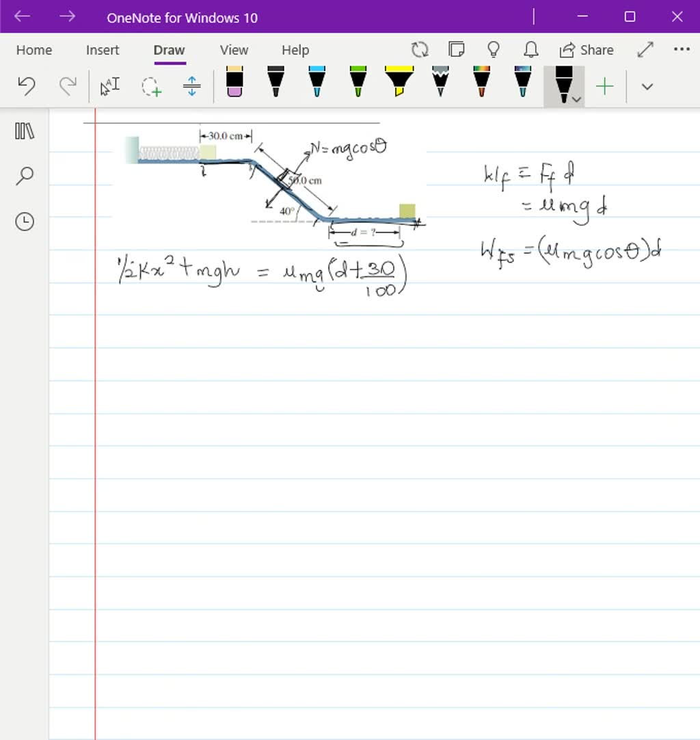Click the sync status icon
This screenshot has height=740, width=700.
419,49
